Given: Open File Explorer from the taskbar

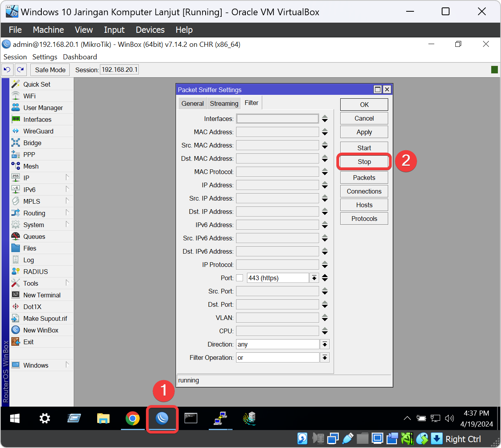Looking at the screenshot, I should (103, 419).
